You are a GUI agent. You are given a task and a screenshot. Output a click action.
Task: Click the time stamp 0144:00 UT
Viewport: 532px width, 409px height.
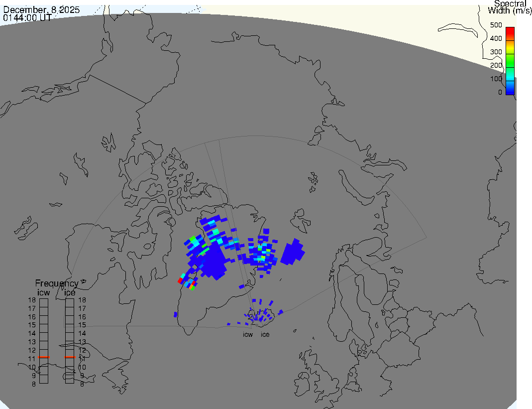pyautogui.click(x=27, y=17)
